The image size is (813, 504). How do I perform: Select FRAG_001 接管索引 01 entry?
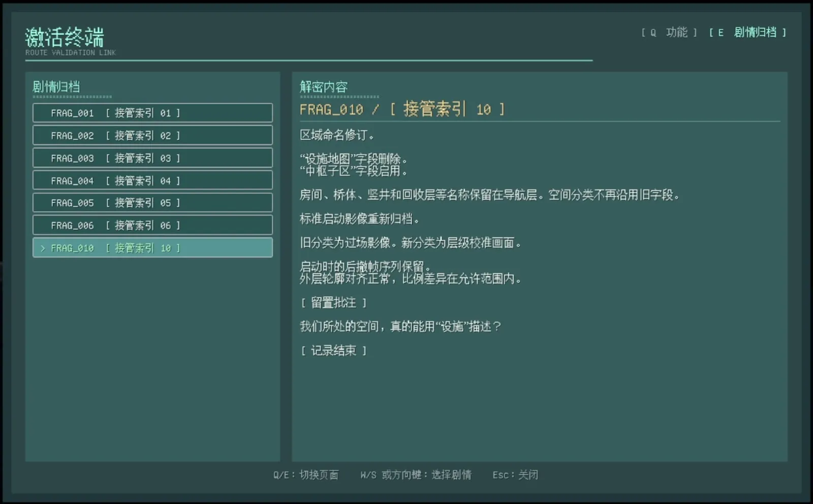click(x=152, y=113)
